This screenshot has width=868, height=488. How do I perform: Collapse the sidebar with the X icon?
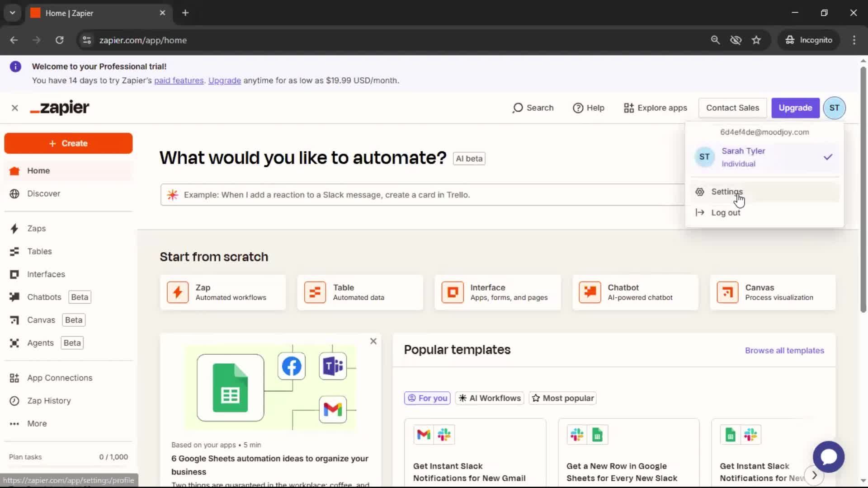(15, 108)
